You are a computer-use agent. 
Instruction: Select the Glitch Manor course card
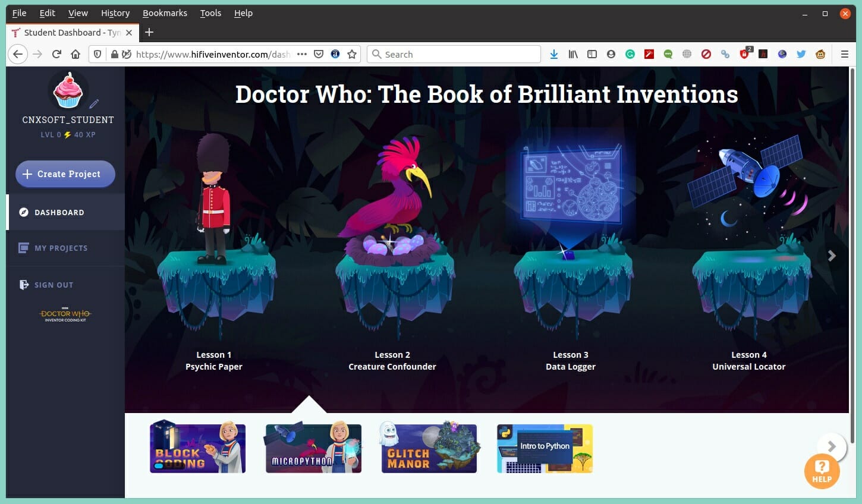[429, 448]
